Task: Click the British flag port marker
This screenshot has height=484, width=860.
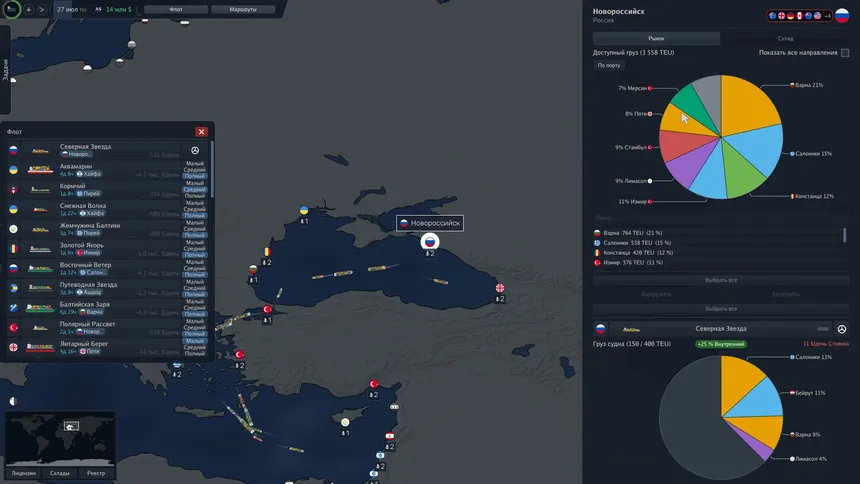Action: pyautogui.click(x=501, y=289)
